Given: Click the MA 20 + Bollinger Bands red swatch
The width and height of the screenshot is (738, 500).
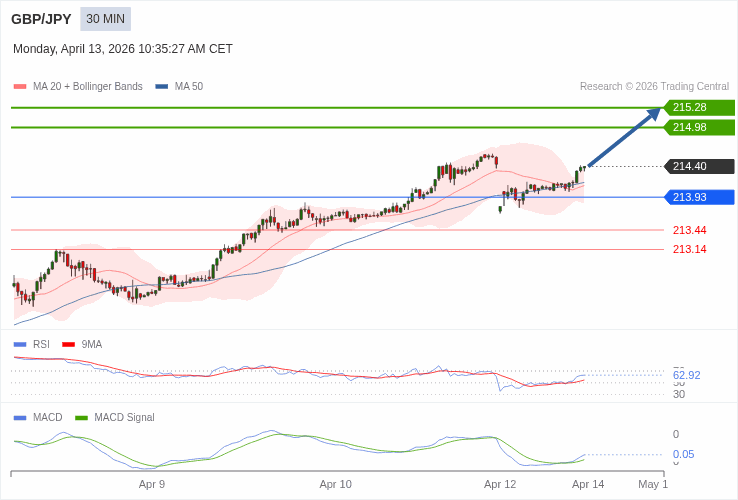Looking at the screenshot, I should 20,87.
